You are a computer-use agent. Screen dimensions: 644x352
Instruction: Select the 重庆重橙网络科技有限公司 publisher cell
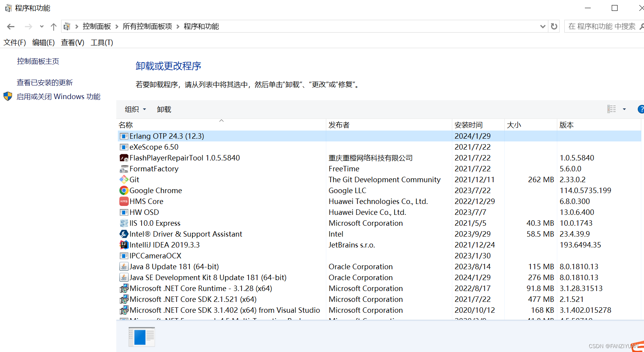(x=371, y=158)
